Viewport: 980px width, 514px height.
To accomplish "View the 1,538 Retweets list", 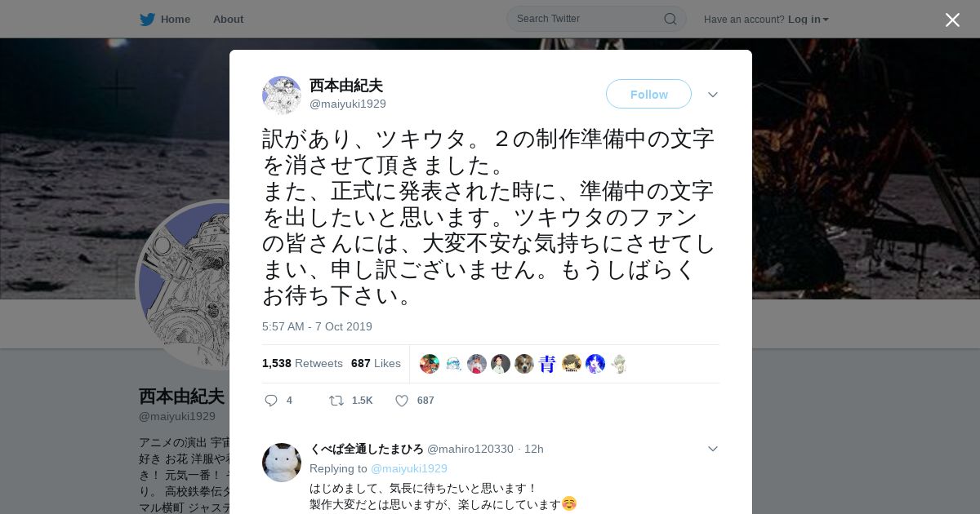I will pyautogui.click(x=302, y=363).
